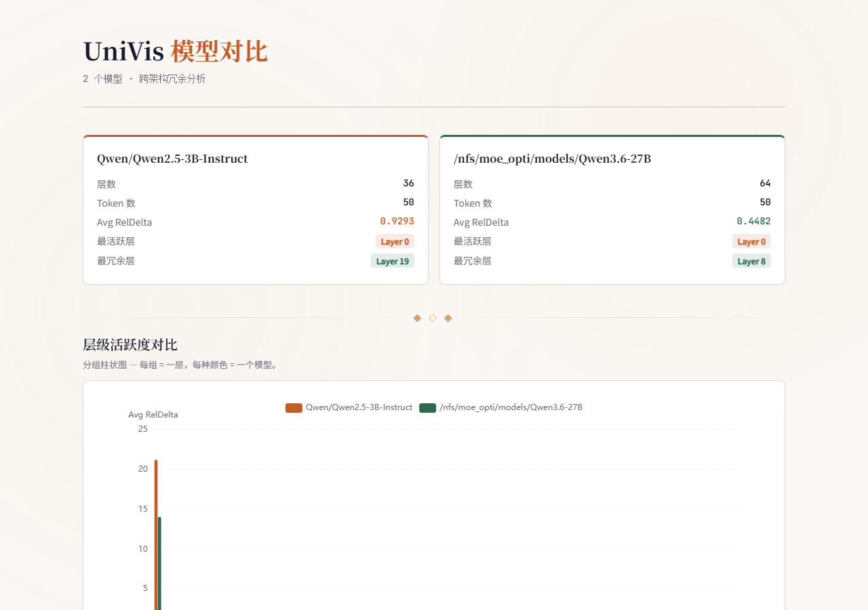Click the Layer 19 badge
Image resolution: width=868 pixels, height=610 pixels.
(393, 261)
